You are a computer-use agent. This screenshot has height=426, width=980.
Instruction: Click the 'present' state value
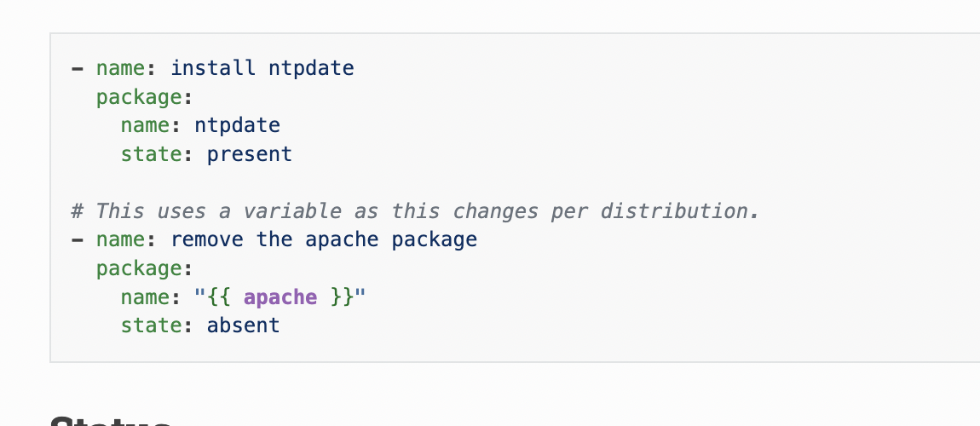pyautogui.click(x=250, y=154)
